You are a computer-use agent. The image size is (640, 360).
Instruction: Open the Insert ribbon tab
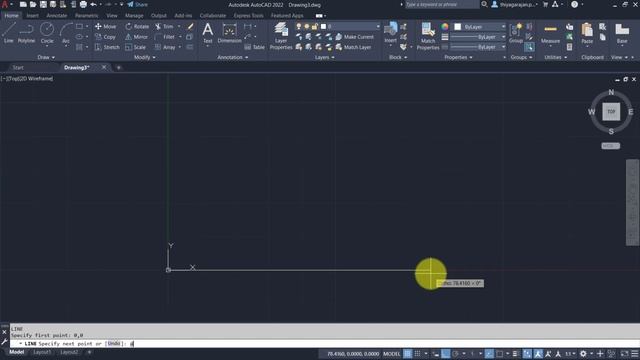[32, 16]
